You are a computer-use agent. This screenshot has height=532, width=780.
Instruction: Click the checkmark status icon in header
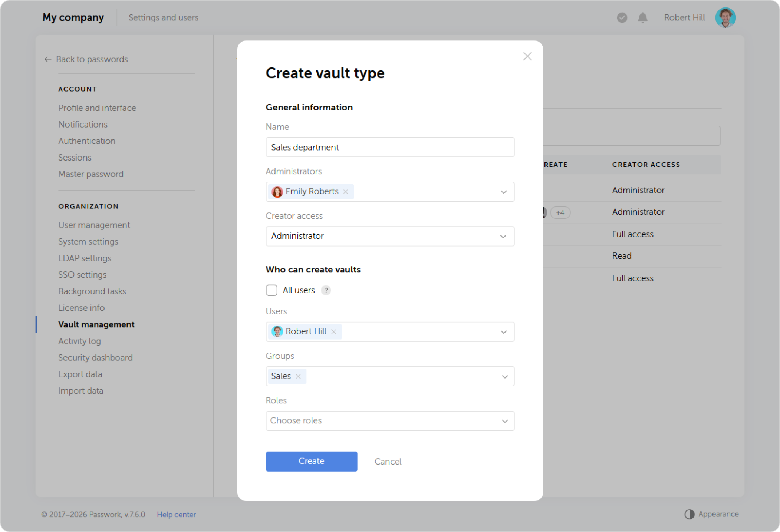pos(622,17)
